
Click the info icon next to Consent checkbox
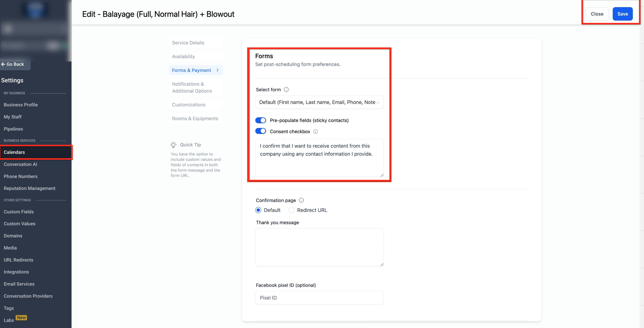[316, 132]
